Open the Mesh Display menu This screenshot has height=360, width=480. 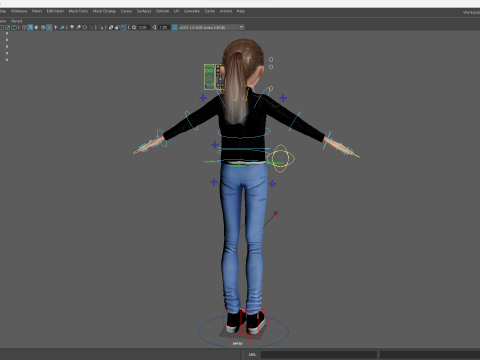coord(104,11)
